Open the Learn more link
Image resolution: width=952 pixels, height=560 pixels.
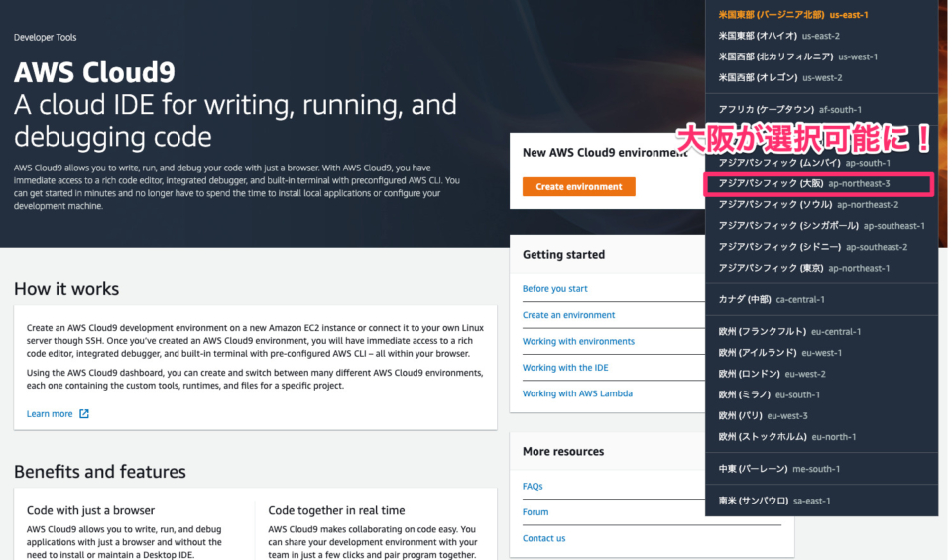[50, 413]
